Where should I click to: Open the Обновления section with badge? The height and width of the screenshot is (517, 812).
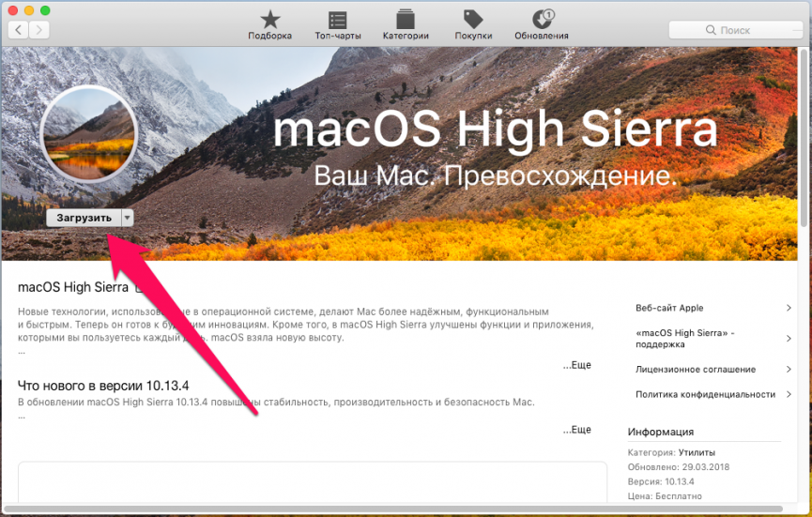coord(542,24)
